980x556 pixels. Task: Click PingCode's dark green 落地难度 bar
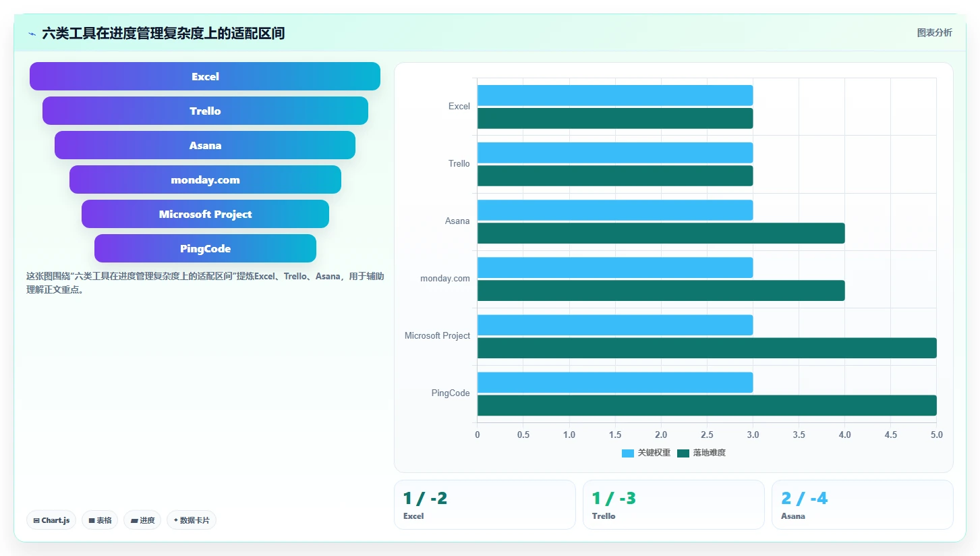(x=707, y=405)
